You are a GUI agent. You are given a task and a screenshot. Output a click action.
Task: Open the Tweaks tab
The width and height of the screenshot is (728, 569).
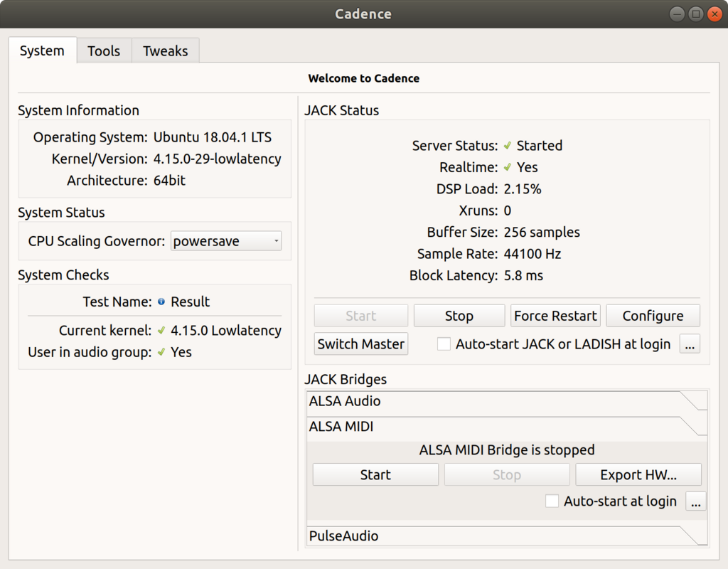(166, 51)
